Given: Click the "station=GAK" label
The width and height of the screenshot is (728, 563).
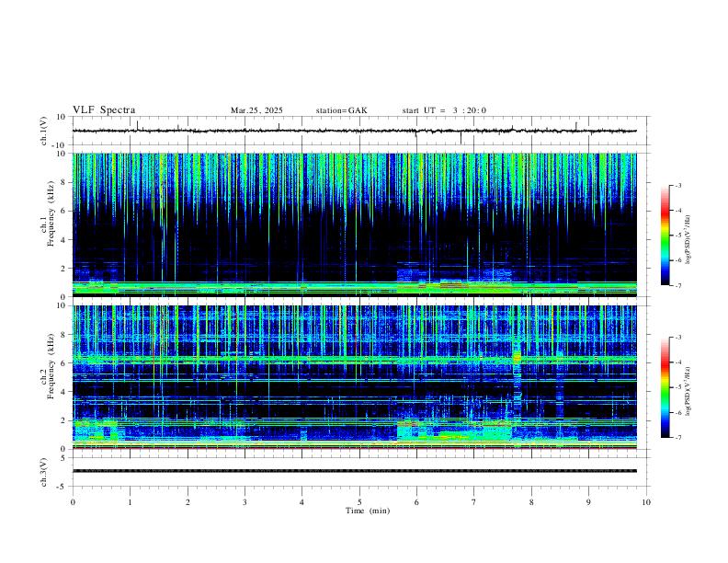Looking at the screenshot, I should [341, 110].
